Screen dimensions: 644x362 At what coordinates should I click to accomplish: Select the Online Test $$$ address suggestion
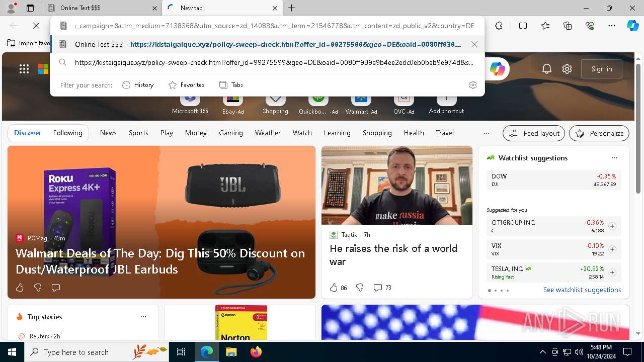pos(267,44)
